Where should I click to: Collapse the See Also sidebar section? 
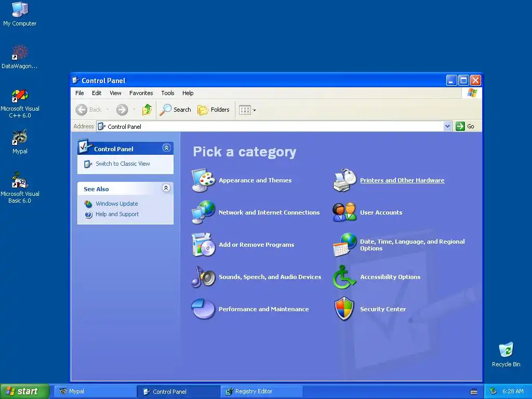(166, 188)
